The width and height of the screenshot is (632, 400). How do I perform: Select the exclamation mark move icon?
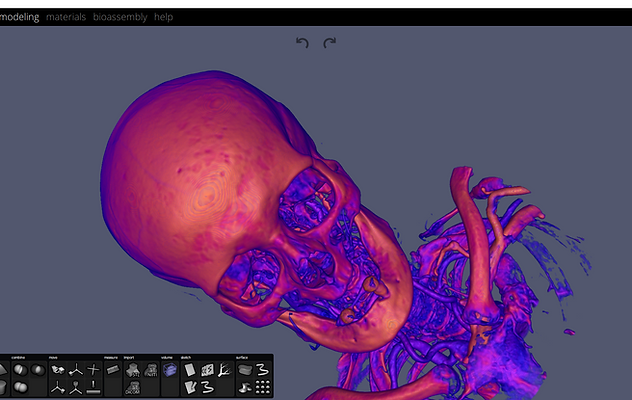tap(93, 387)
